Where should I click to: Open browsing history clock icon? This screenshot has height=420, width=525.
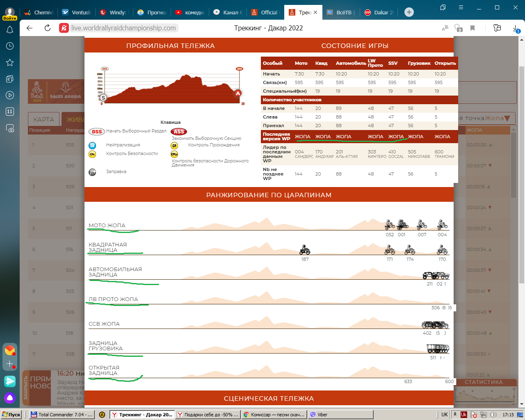click(x=10, y=46)
